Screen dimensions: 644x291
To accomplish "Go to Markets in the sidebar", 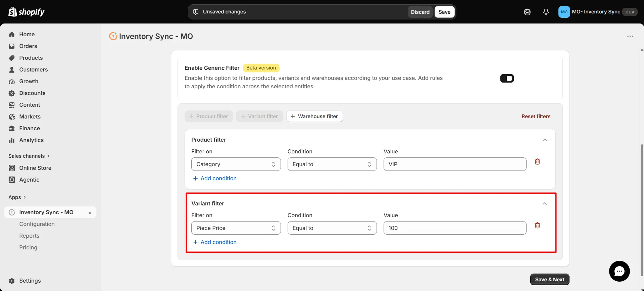I will [x=30, y=116].
